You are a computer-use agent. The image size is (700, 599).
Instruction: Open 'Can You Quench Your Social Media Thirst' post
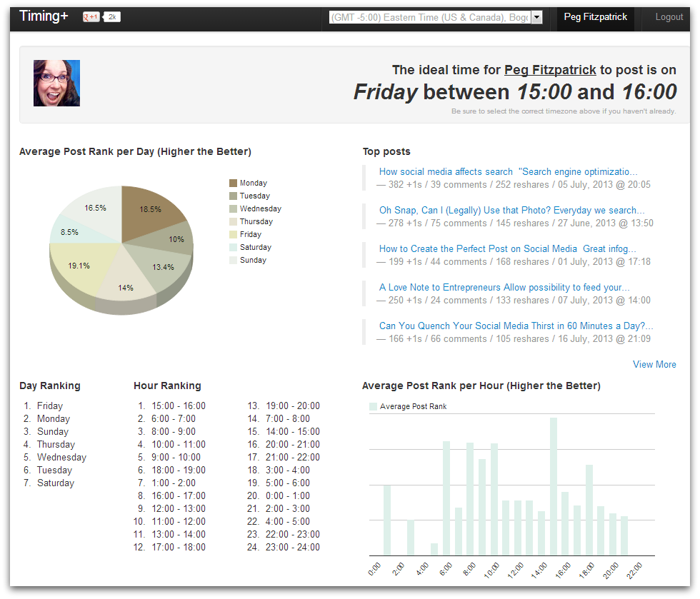(516, 326)
